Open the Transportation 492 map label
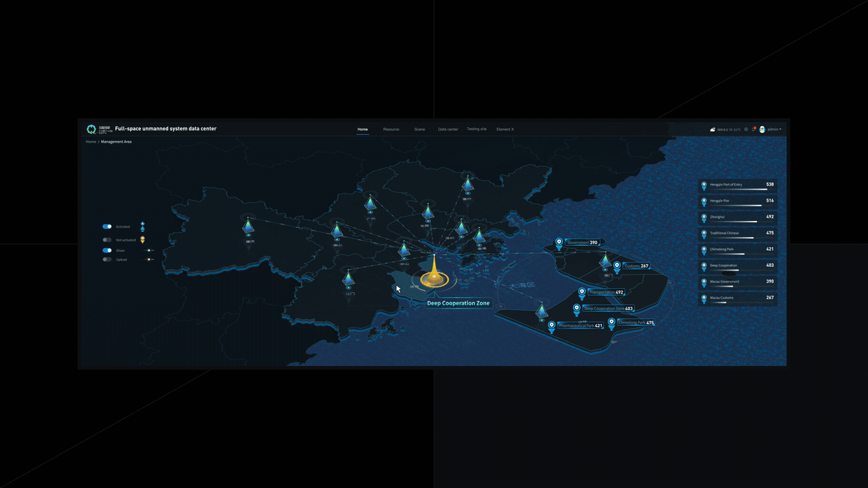This screenshot has height=488, width=868. 606,292
